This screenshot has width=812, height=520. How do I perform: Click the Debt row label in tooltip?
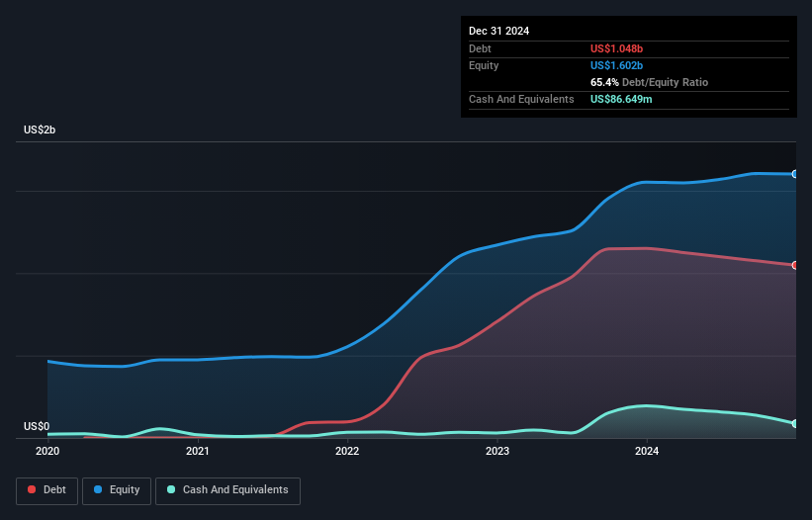click(480, 48)
